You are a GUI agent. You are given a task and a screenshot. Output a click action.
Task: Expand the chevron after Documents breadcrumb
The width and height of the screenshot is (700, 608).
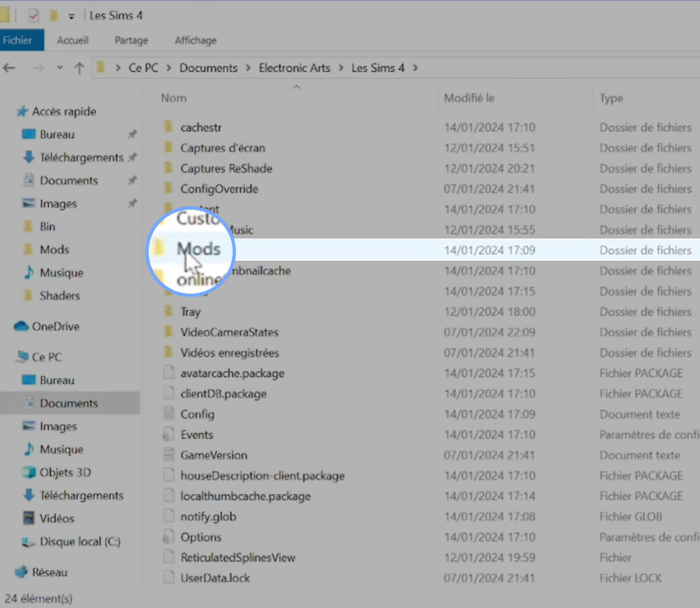248,68
